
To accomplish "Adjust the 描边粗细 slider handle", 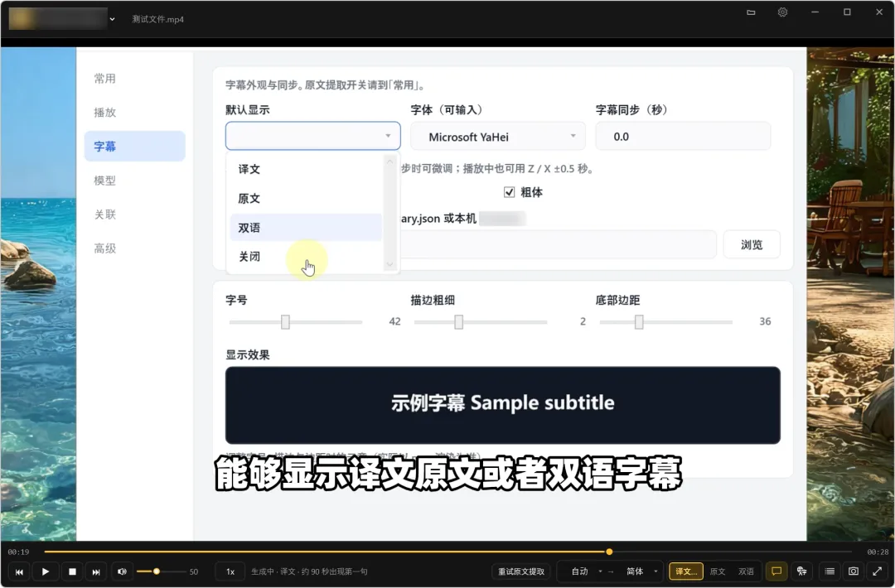I will pos(459,322).
